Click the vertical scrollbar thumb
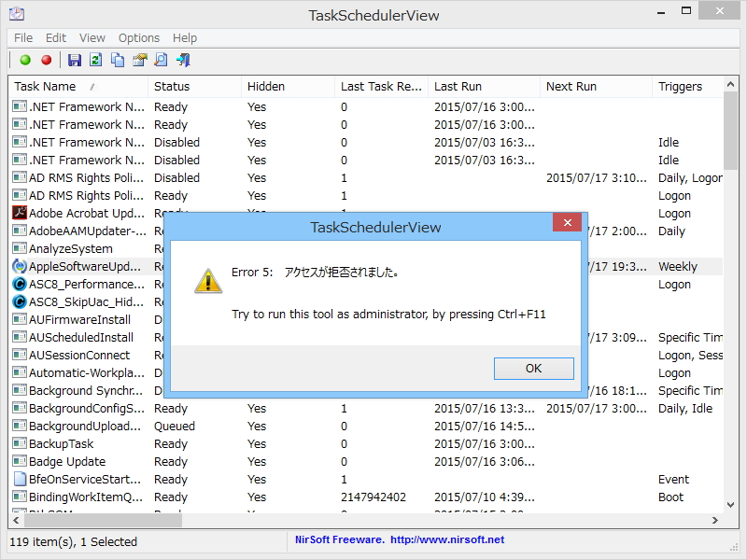 730,131
